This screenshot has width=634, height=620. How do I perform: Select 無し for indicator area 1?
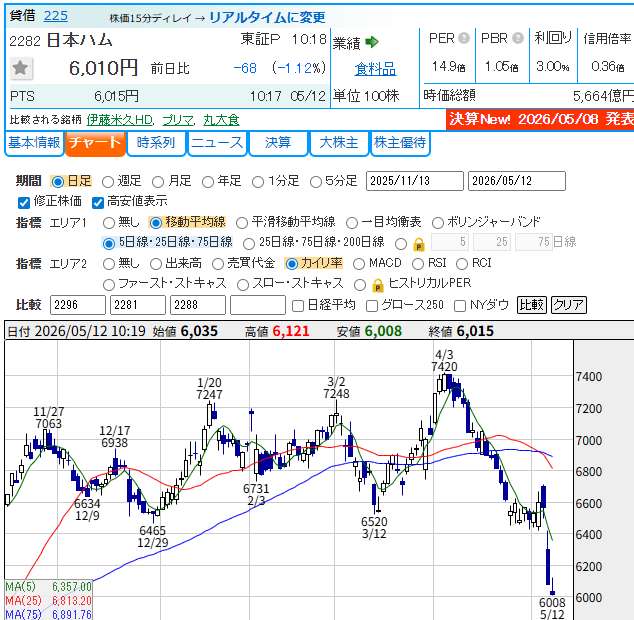109,223
